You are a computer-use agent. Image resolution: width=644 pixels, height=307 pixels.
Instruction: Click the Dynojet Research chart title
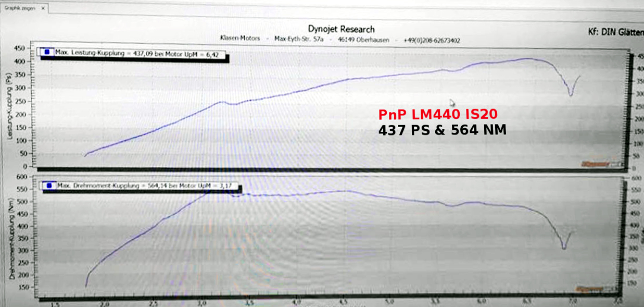[x=341, y=29]
